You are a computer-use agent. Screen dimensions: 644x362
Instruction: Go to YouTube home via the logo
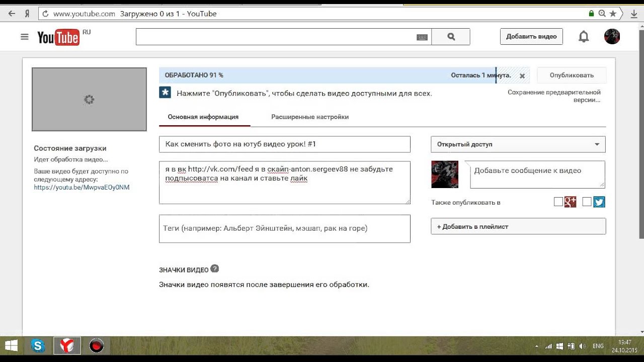[58, 37]
